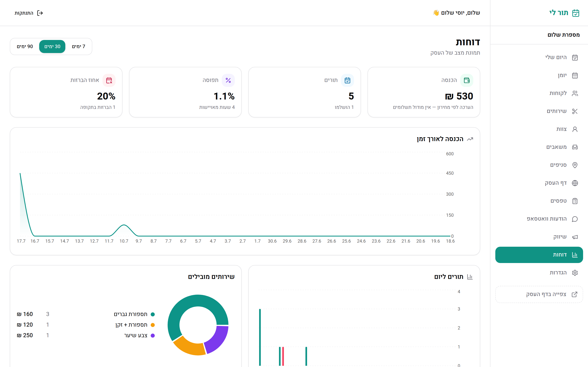
Task: Click the תור לי logo link
Action: point(564,13)
